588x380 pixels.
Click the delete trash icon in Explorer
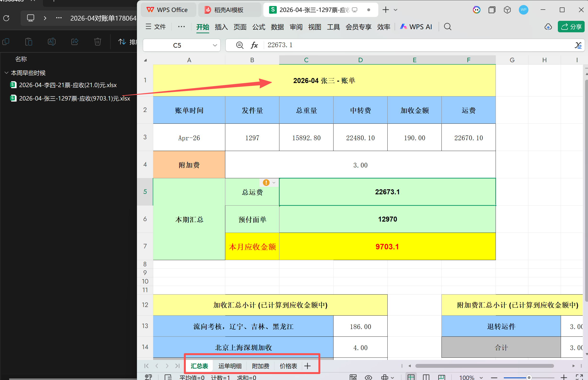pyautogui.click(x=97, y=42)
